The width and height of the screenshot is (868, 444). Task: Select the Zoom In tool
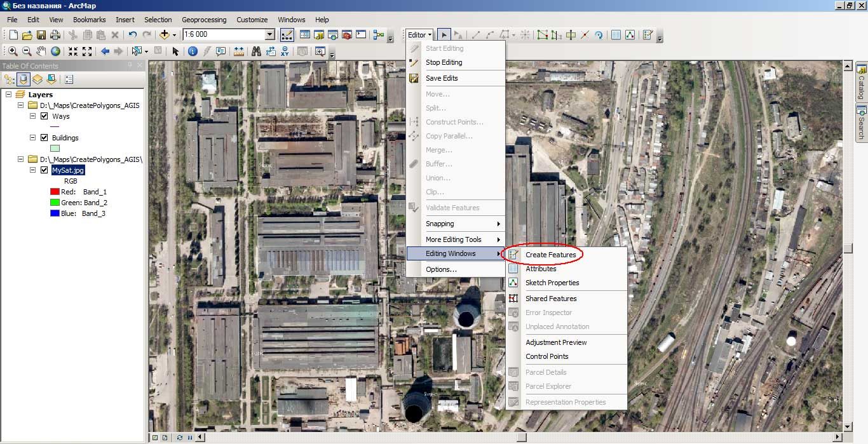13,51
